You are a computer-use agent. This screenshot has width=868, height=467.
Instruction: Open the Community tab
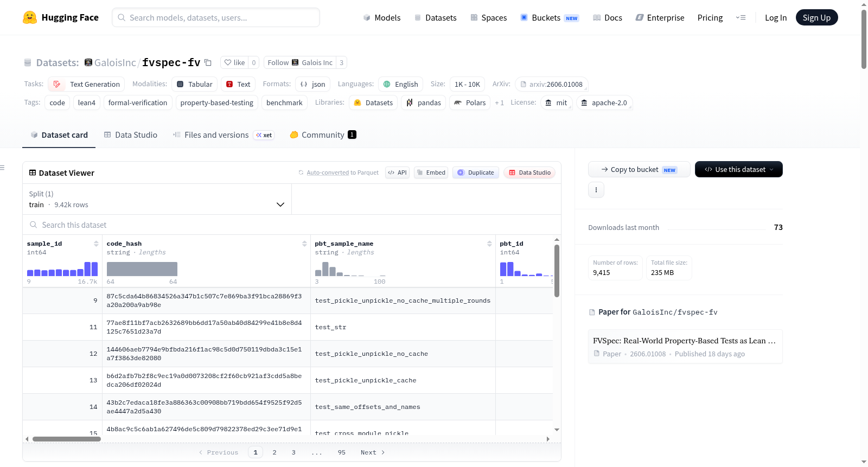click(323, 135)
